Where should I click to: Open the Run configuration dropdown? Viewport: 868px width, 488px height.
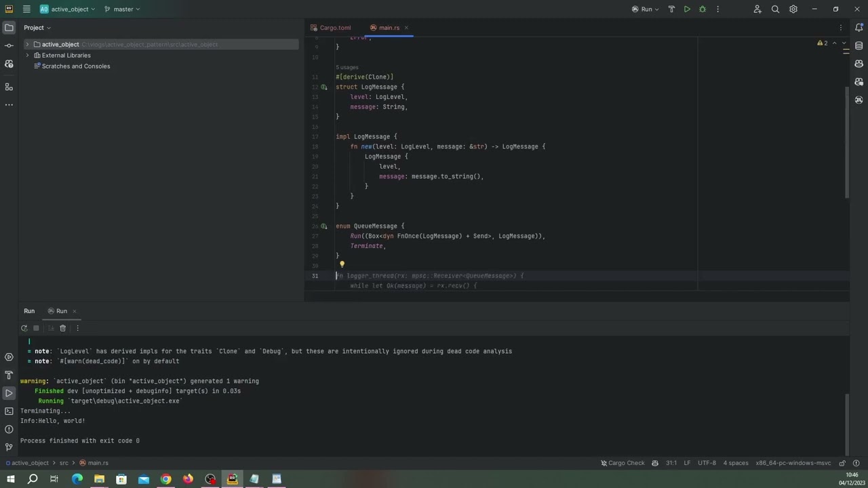(x=646, y=9)
